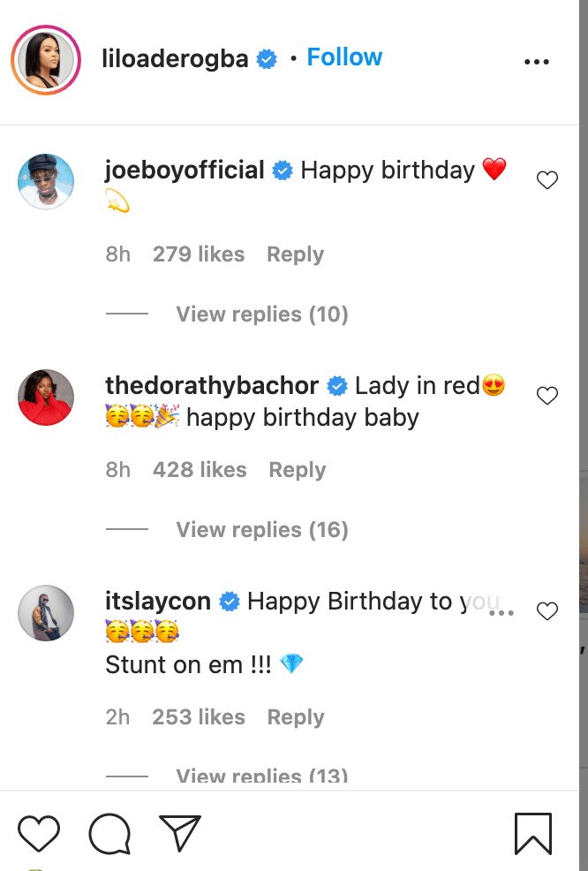Share post via paper plane icon
The width and height of the screenshot is (588, 871).
180,833
